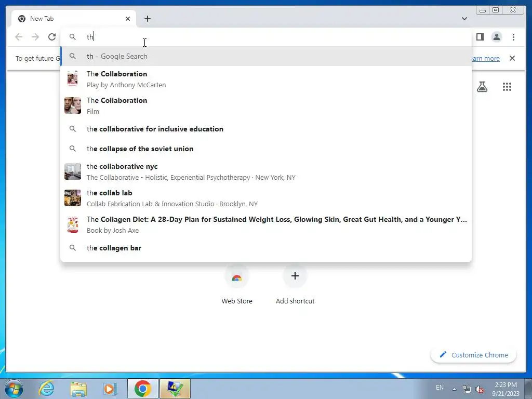Click the search icon beside 'the collagen bar'

click(73, 248)
